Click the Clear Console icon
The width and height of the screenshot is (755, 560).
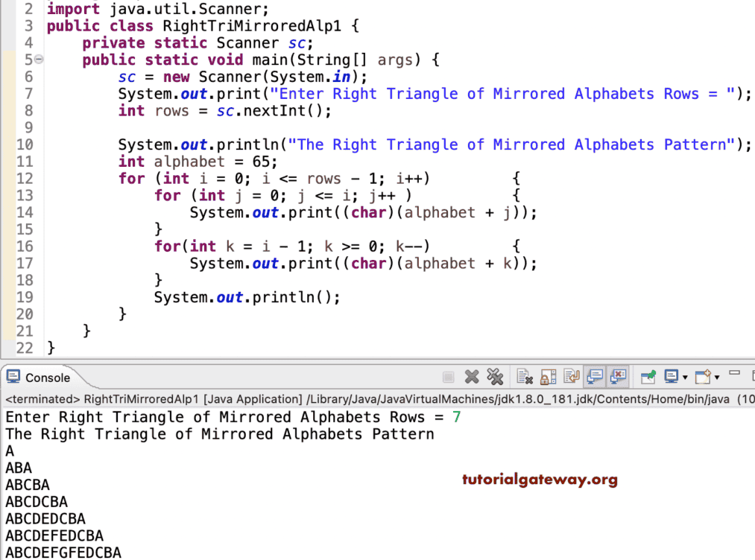[522, 376]
